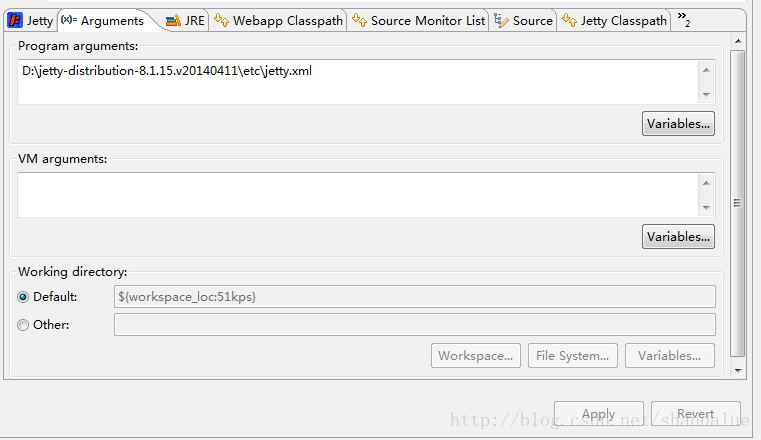Click Program arguments scroll up arrow
761x440 pixels.
tap(706, 70)
